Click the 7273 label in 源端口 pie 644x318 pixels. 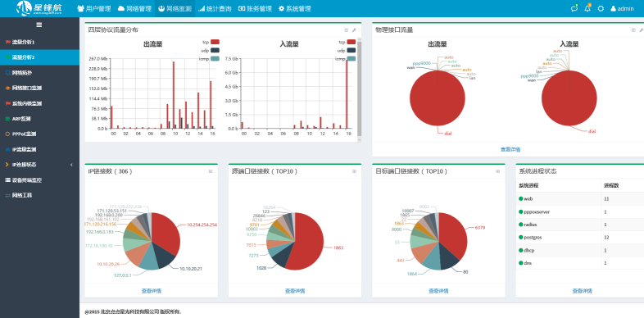click(253, 256)
